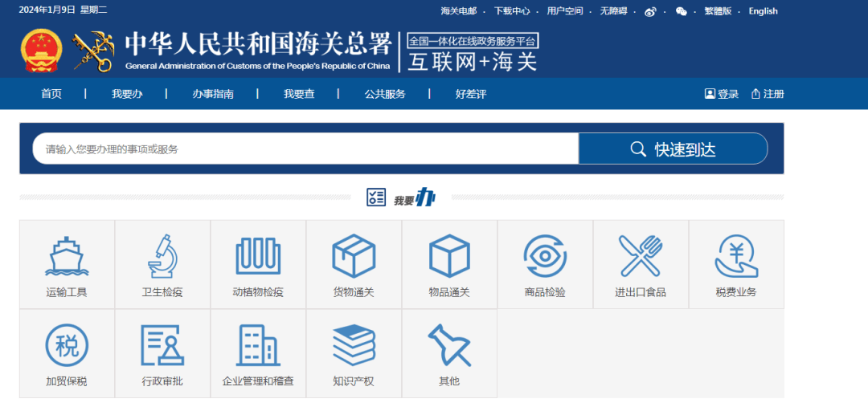
Task: Click the 运输工具 label text
Action: coord(67,292)
